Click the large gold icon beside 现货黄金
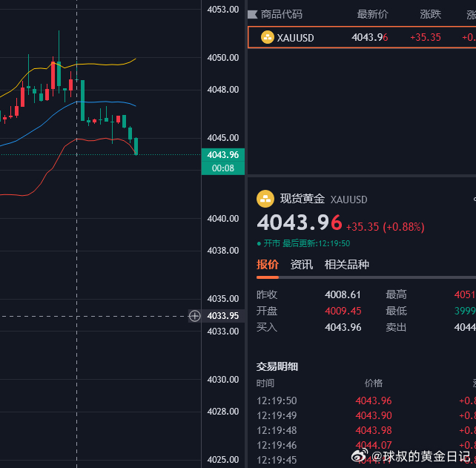Screen dimensions: 476x468 265,199
